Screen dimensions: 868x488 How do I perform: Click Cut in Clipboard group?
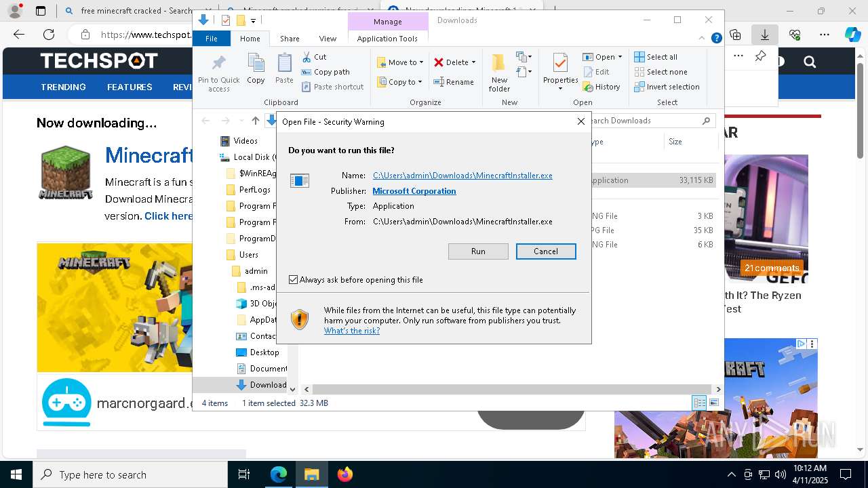[x=314, y=57]
